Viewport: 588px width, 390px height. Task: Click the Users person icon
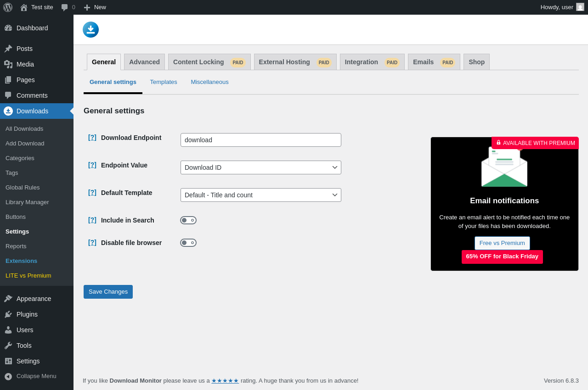point(8,330)
